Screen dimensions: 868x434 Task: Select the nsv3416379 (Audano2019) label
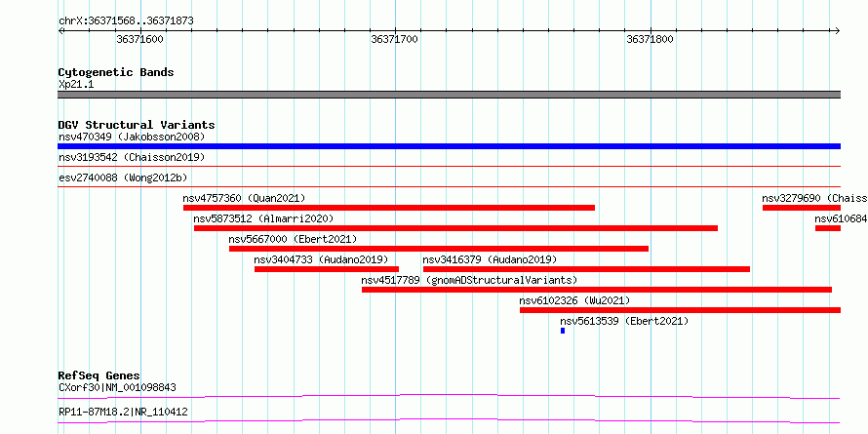[x=490, y=259]
